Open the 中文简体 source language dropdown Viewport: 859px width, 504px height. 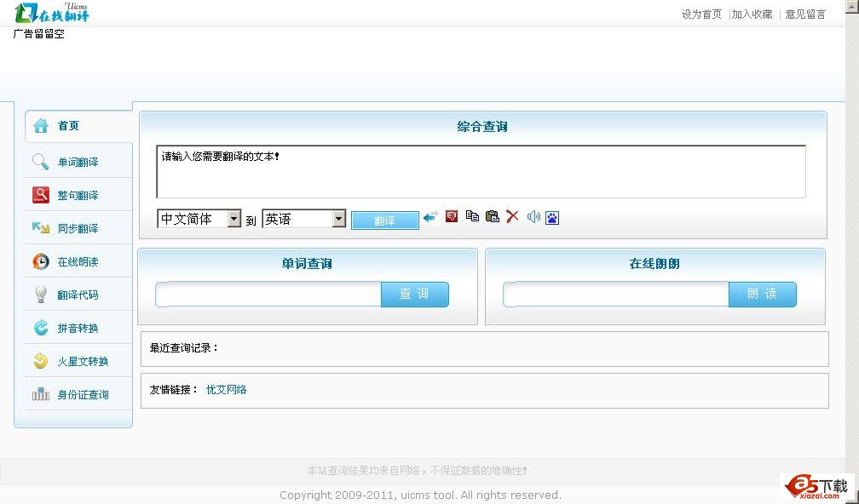pyautogui.click(x=199, y=219)
